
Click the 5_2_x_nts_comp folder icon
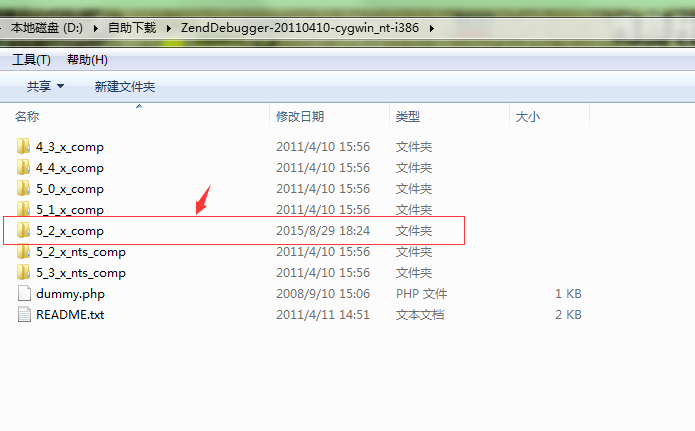[x=23, y=251]
